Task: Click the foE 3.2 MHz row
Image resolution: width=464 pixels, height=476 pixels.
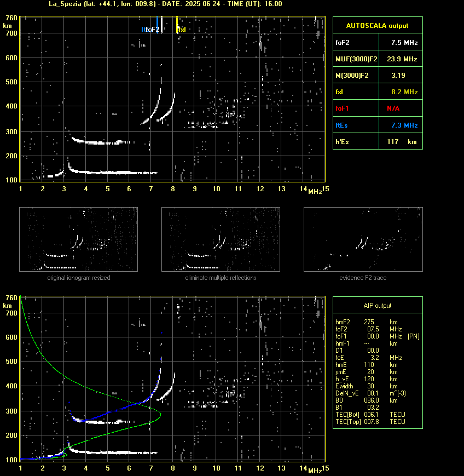Action: (368, 358)
